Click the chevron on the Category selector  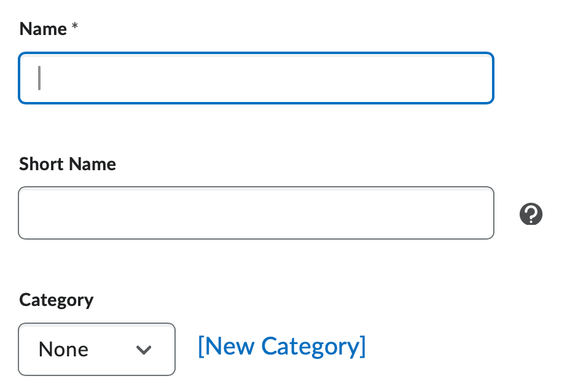[144, 350]
